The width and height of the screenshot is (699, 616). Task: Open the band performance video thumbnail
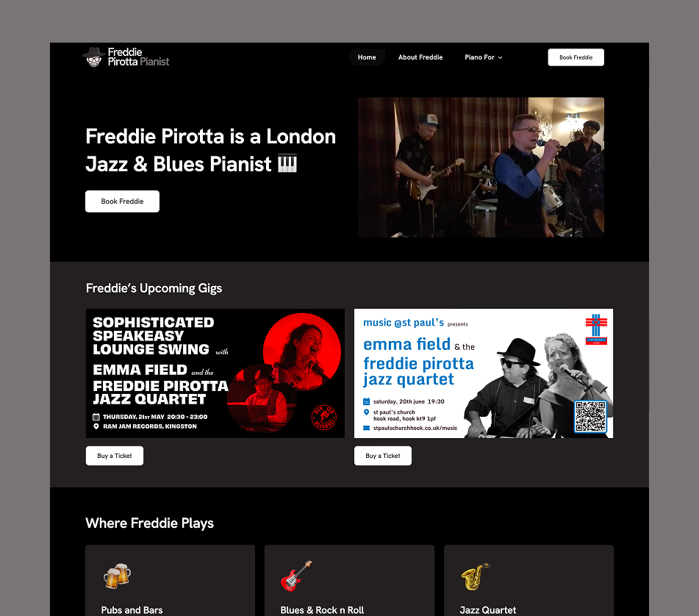(x=481, y=167)
